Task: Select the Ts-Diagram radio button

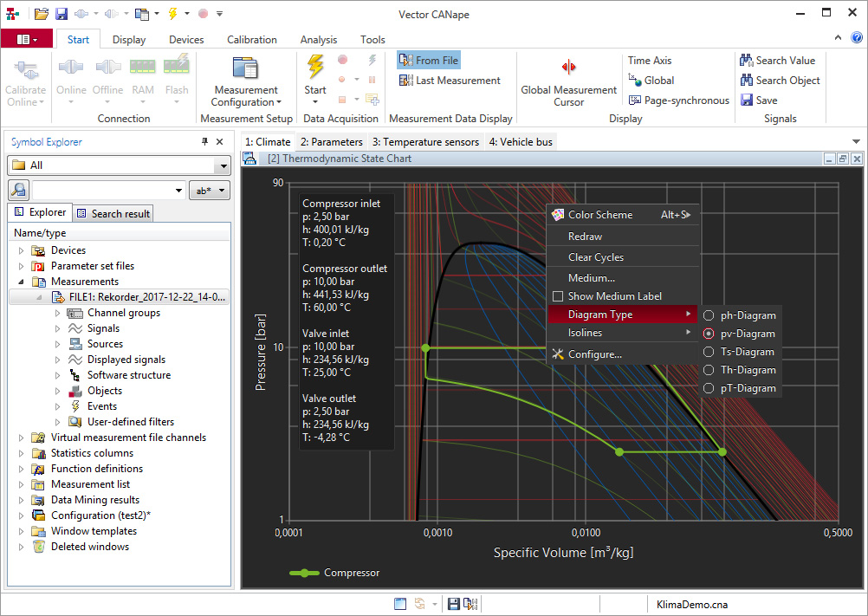Action: tap(709, 352)
